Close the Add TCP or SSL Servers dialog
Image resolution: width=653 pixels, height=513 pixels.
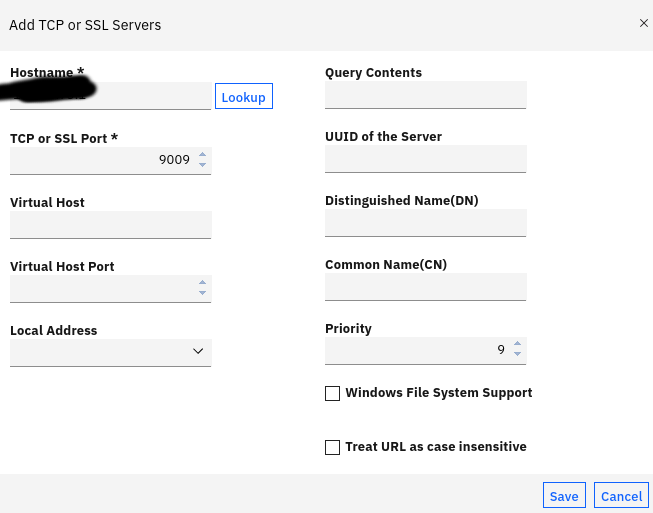pyautogui.click(x=643, y=23)
